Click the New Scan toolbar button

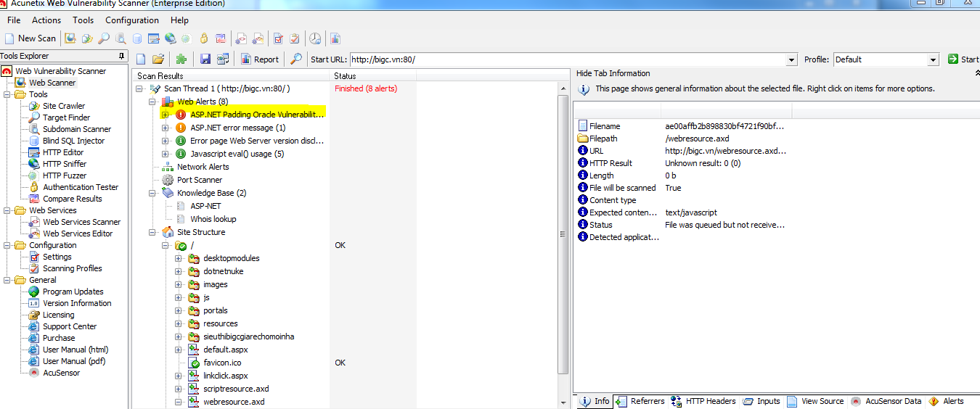tap(30, 38)
